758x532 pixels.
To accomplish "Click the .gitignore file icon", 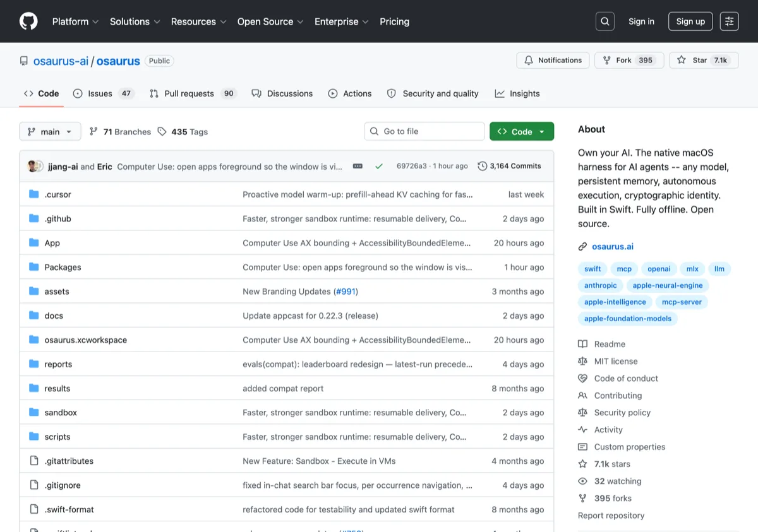I will [x=34, y=485].
